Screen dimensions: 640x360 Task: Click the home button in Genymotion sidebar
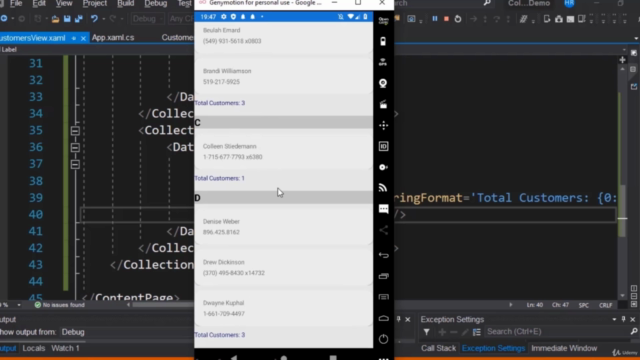(x=383, y=318)
